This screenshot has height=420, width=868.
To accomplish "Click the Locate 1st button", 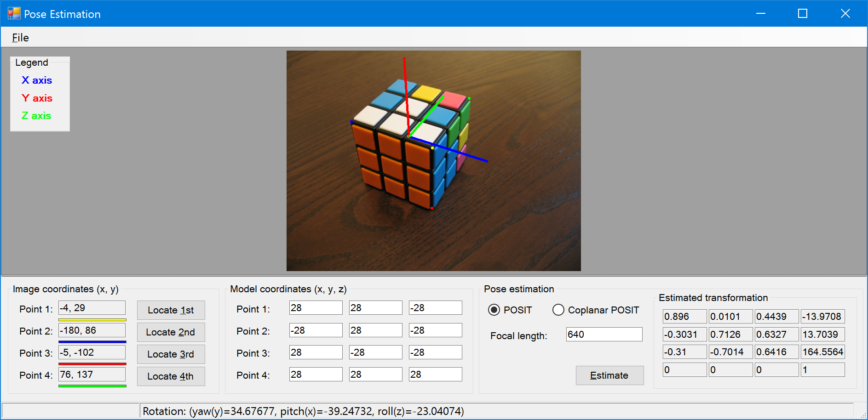I will point(171,310).
